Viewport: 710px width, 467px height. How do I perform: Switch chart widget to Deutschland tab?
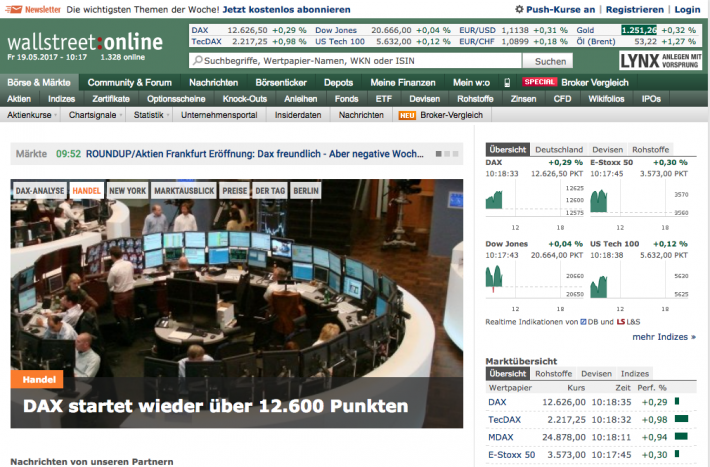pyautogui.click(x=559, y=149)
